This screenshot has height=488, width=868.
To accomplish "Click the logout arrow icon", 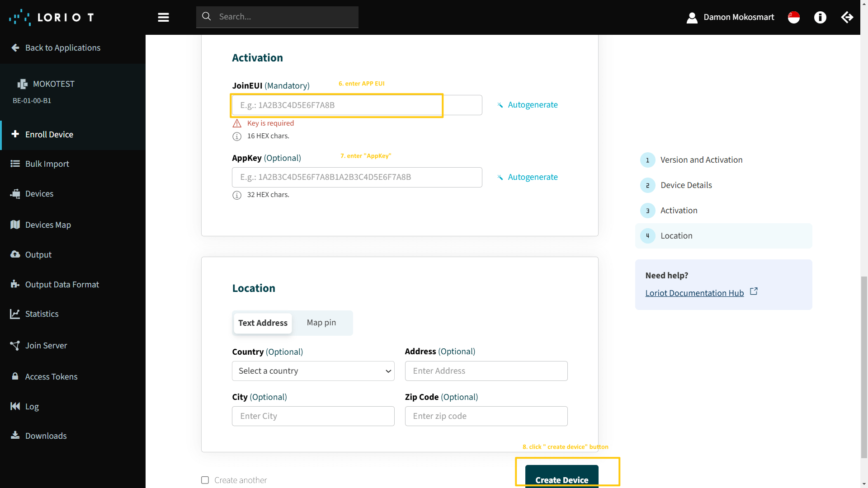I will point(847,17).
